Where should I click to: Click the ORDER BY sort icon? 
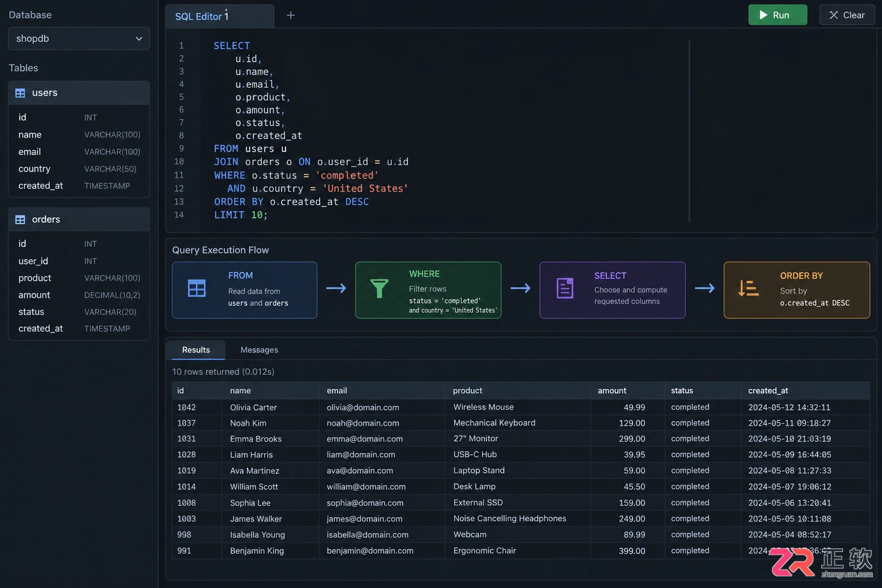[x=748, y=288]
